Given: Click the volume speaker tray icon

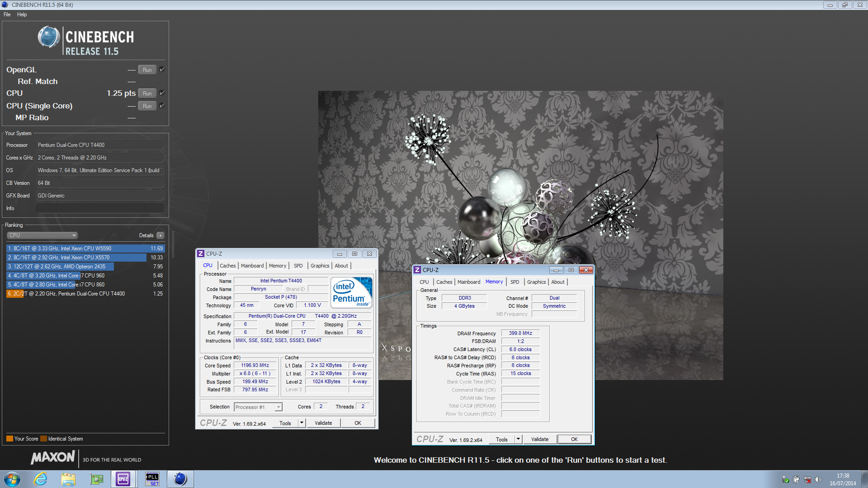Looking at the screenshot, I should (818, 479).
